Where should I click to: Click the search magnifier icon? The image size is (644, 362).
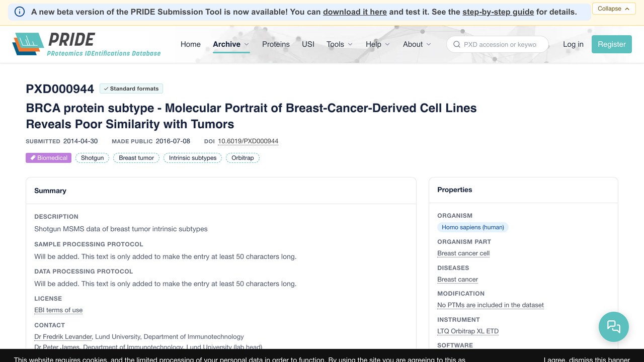click(x=457, y=44)
